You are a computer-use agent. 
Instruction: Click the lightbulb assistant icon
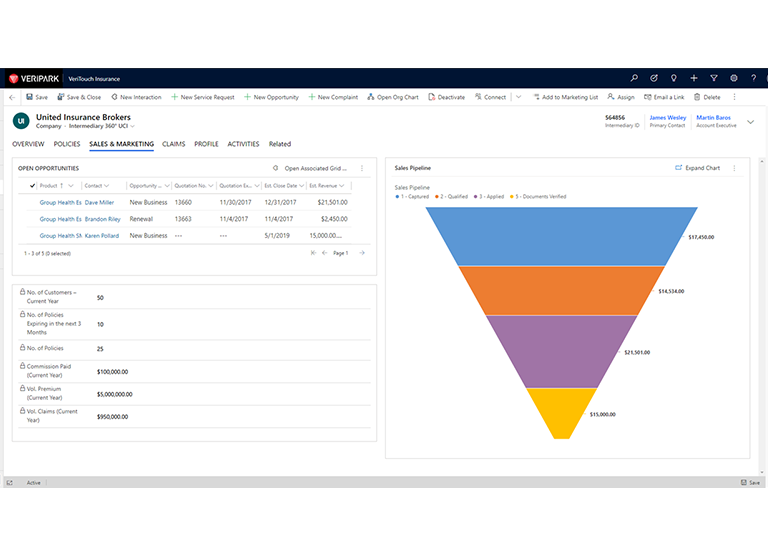(x=674, y=78)
